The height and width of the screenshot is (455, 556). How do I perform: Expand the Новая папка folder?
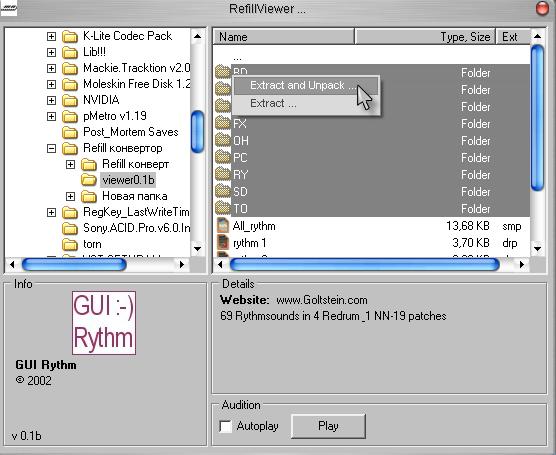[x=71, y=196]
